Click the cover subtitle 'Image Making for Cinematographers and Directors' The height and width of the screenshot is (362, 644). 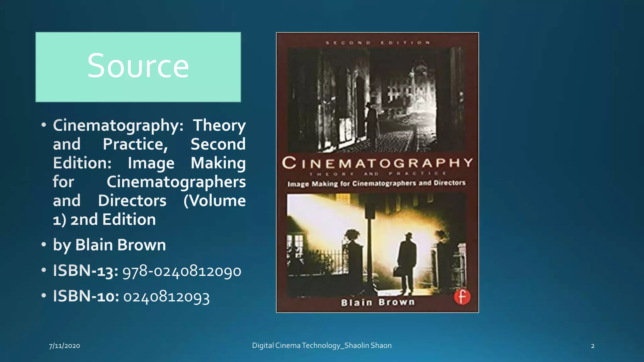[376, 184]
